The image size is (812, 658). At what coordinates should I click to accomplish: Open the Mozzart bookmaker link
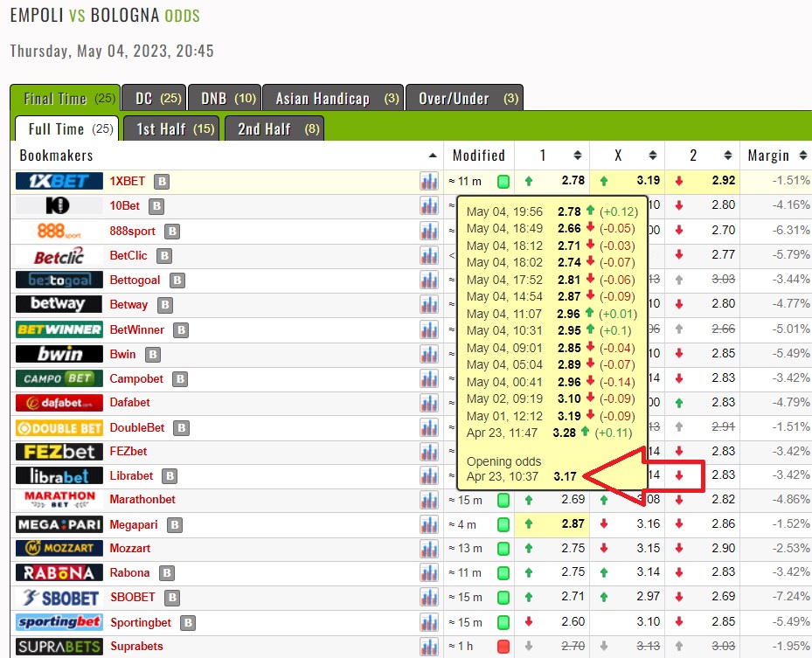coord(130,548)
